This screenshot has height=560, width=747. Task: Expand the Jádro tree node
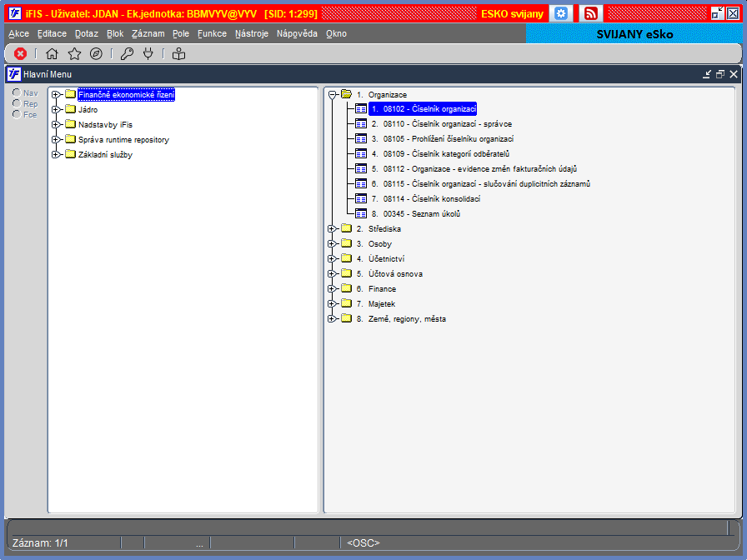point(56,109)
